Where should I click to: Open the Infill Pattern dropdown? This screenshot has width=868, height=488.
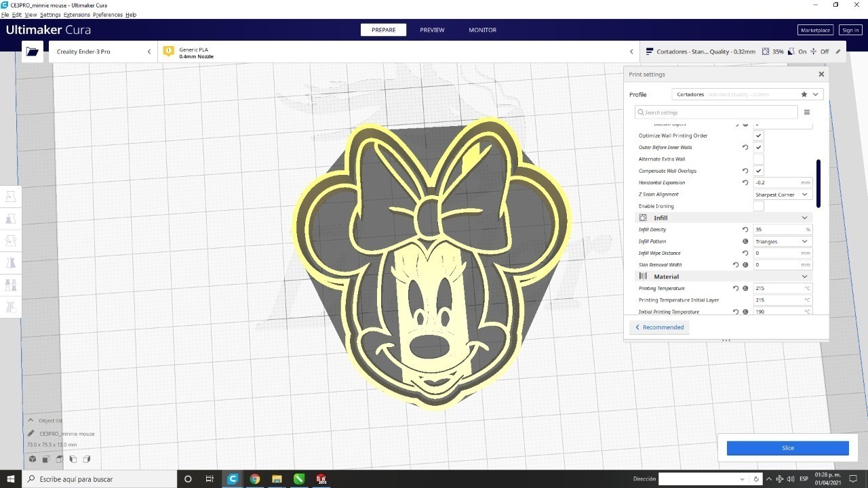[781, 241]
